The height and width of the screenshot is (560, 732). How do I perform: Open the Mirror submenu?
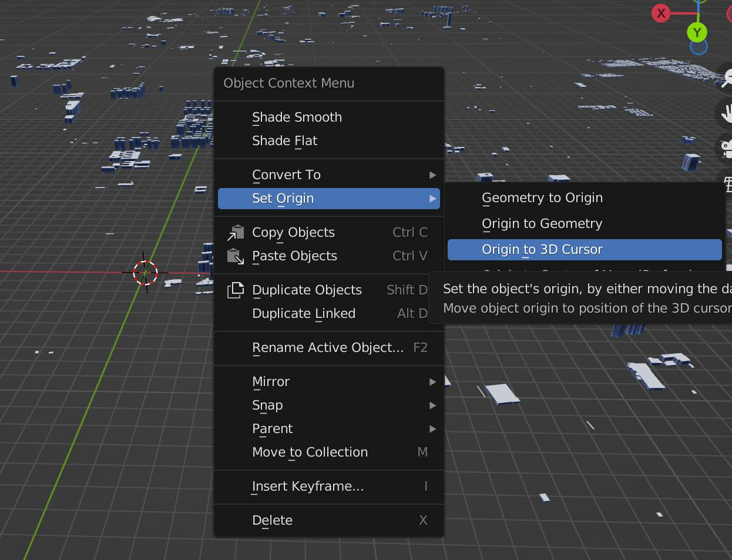[x=329, y=382]
